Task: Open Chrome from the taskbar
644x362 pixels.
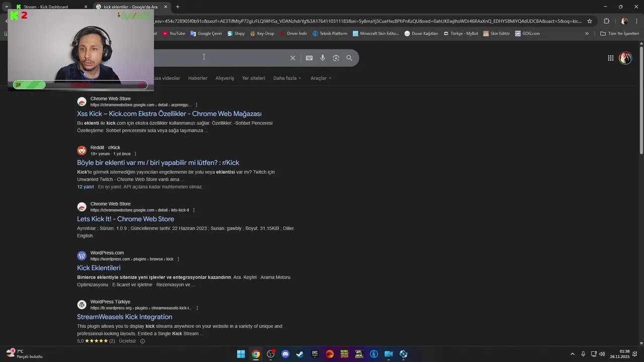Action: (256, 354)
